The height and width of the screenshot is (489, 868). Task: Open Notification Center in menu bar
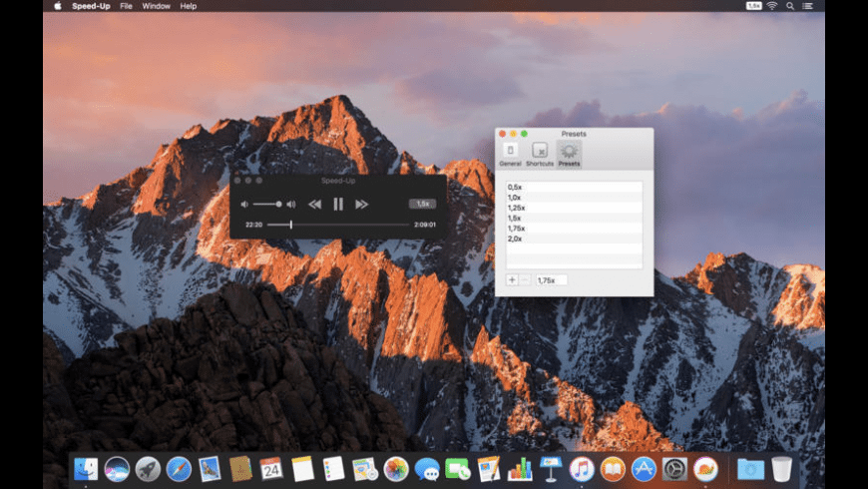[808, 6]
